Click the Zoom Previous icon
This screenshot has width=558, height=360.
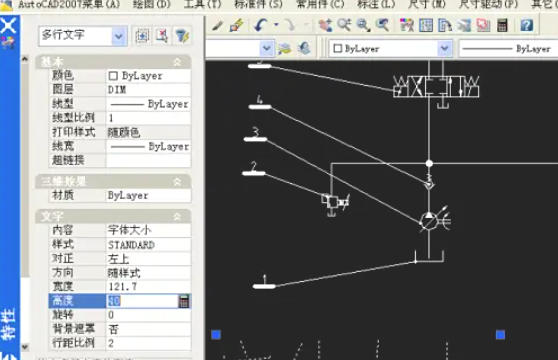[383, 25]
